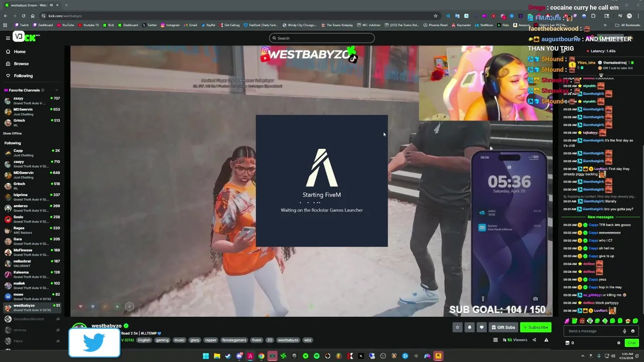
Task: Open chat settings gear icon
Action: (619, 343)
